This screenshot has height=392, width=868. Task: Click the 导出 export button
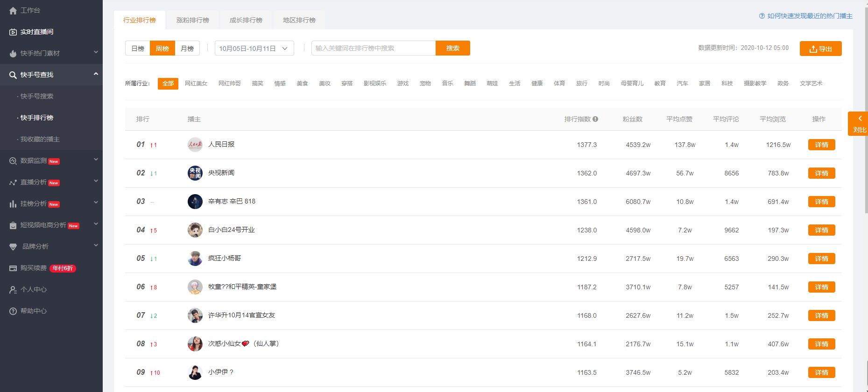tap(821, 49)
